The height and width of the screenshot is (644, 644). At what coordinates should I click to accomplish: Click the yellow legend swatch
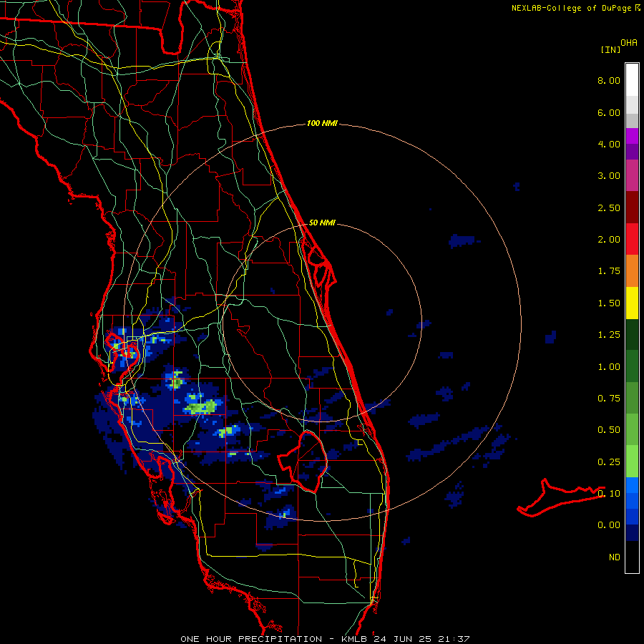point(632,303)
